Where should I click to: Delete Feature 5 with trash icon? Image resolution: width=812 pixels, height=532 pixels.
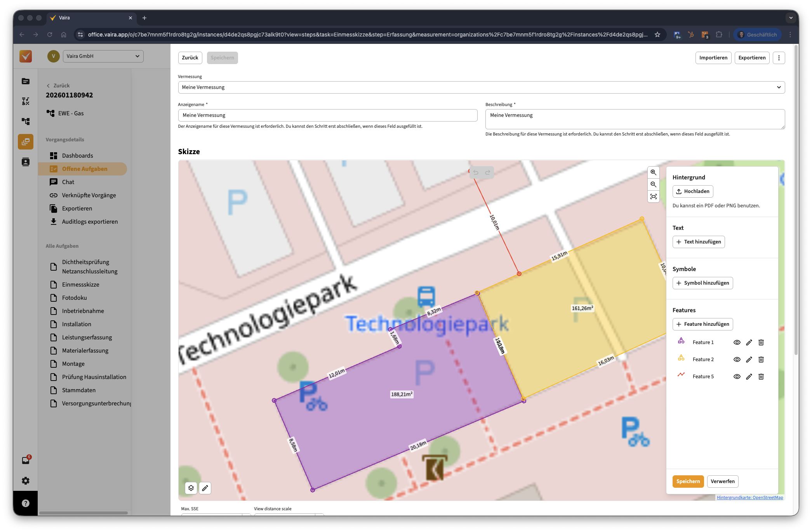761,377
